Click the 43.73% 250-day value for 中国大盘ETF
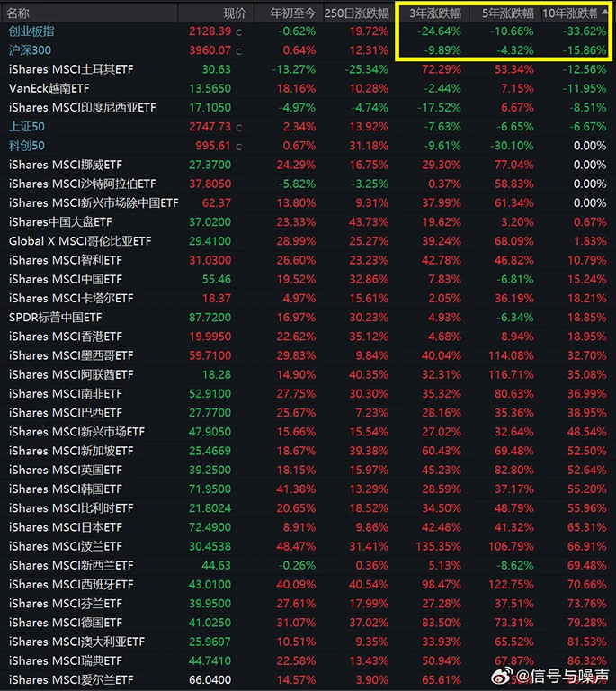 [x=369, y=221]
